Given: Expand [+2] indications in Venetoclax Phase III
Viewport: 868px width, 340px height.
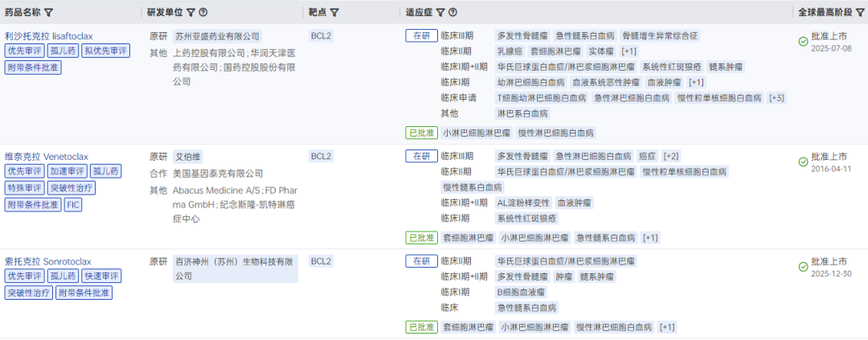Looking at the screenshot, I should tap(671, 156).
